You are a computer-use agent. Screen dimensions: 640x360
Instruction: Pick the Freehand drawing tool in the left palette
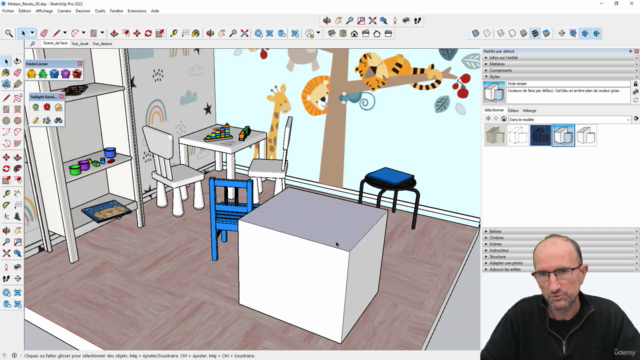(x=18, y=98)
